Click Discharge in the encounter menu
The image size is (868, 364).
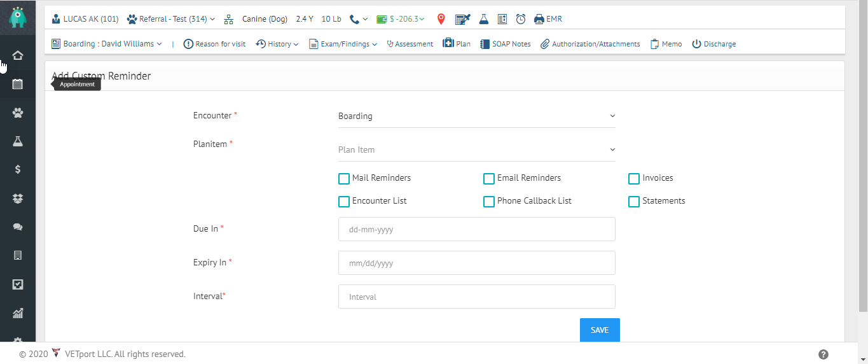point(714,44)
